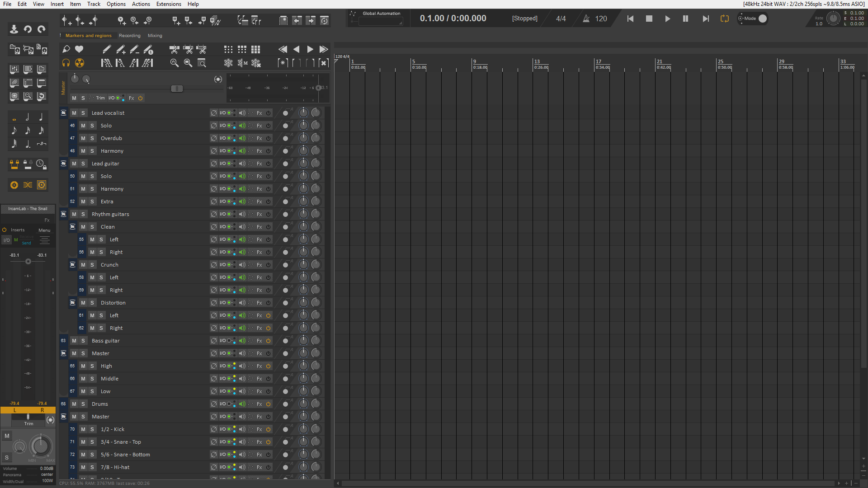Click the Send label in inspector
The width and height of the screenshot is (868, 488).
click(x=27, y=243)
